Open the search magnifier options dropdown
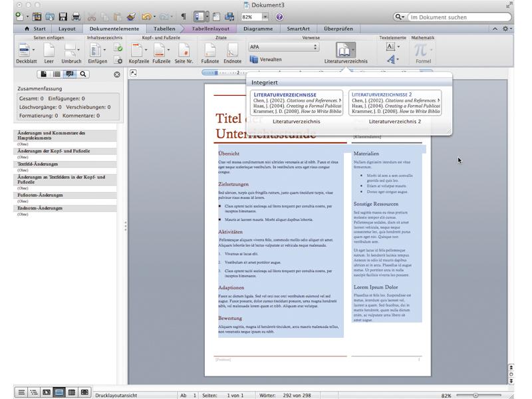This screenshot has height=399, width=532. [x=400, y=17]
